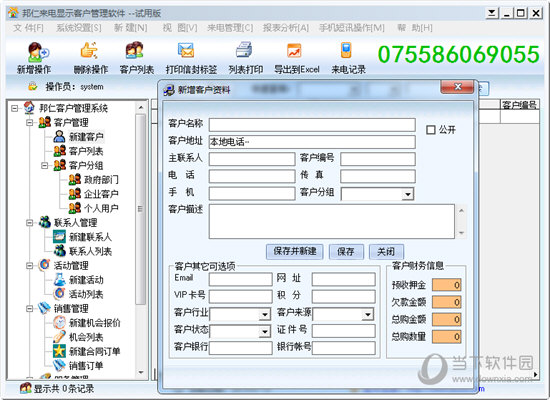
Task: Open the 帮助[H] menu
Action: click(415, 28)
